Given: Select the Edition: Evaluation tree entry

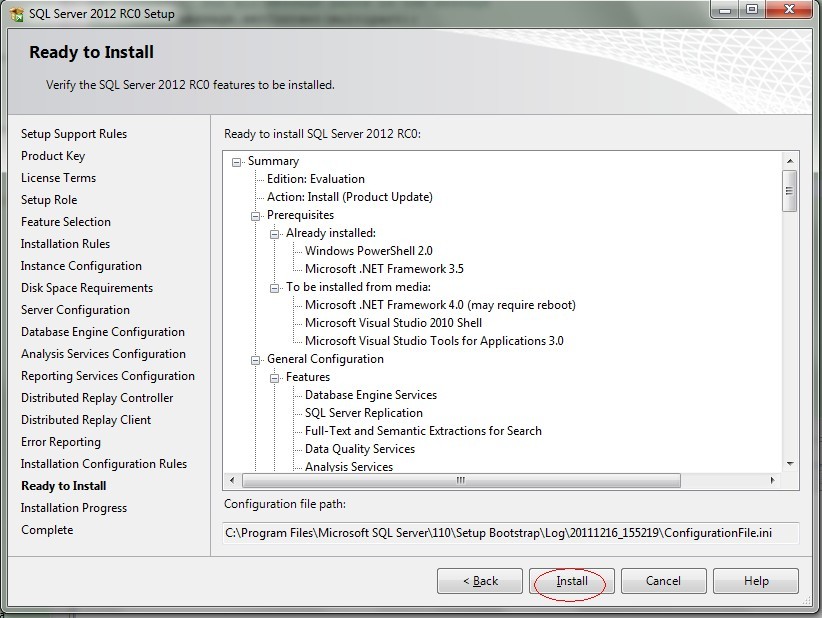Looking at the screenshot, I should (x=315, y=179).
